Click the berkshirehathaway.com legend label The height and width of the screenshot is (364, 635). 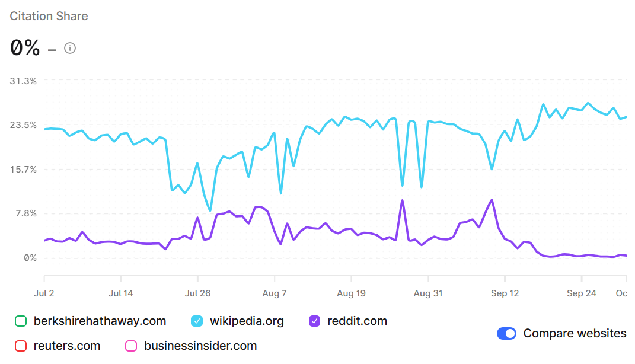coord(100,321)
